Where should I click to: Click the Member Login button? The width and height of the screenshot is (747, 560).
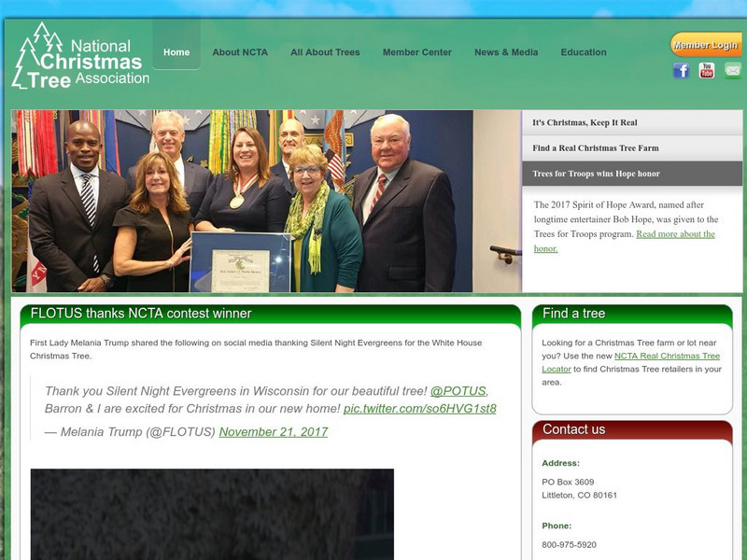[x=706, y=45]
